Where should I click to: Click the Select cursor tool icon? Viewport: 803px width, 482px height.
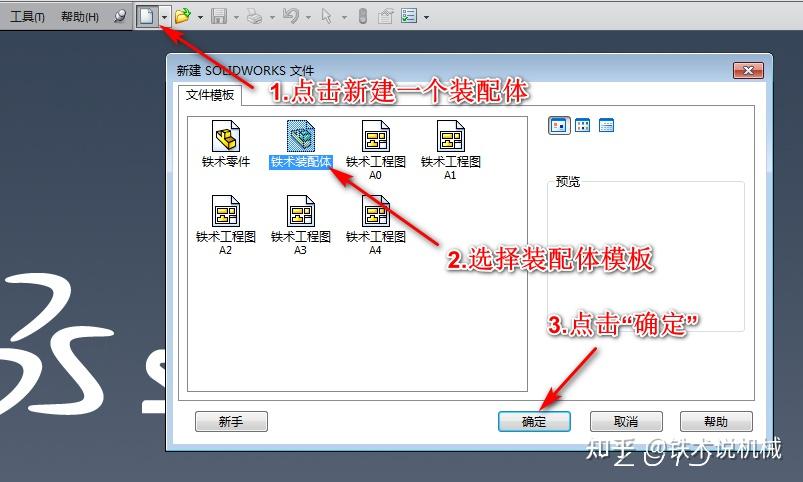pyautogui.click(x=326, y=16)
